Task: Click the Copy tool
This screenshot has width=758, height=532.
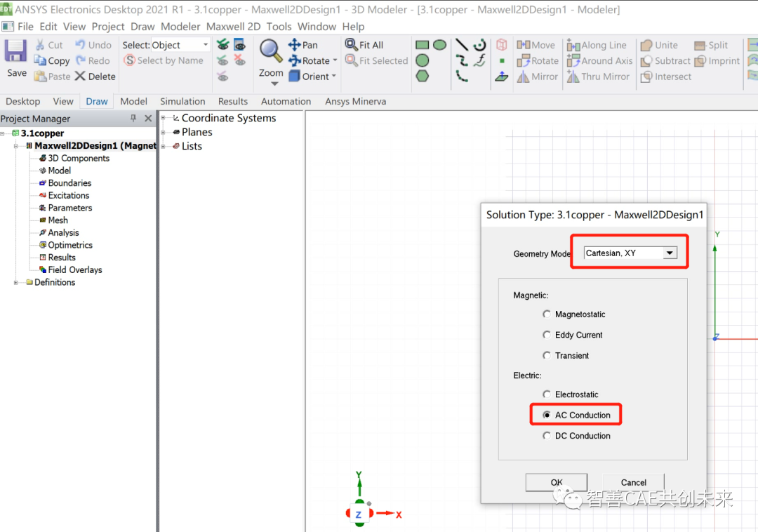Action: [52, 61]
